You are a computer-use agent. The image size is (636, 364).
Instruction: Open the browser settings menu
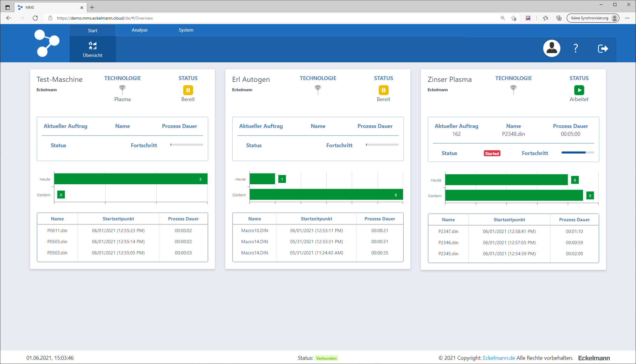627,18
